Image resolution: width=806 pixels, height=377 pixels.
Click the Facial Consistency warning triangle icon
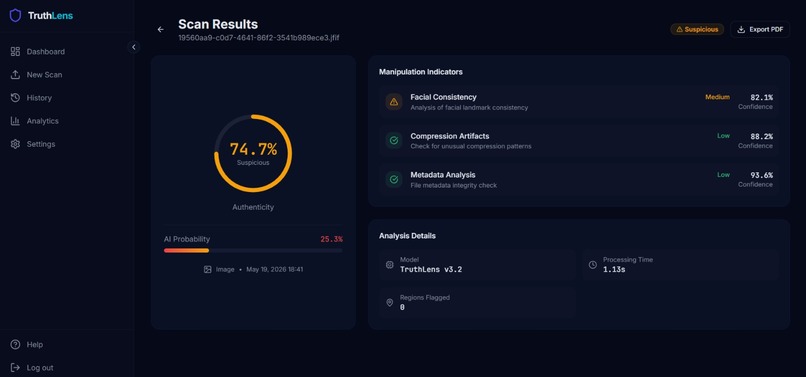point(394,102)
